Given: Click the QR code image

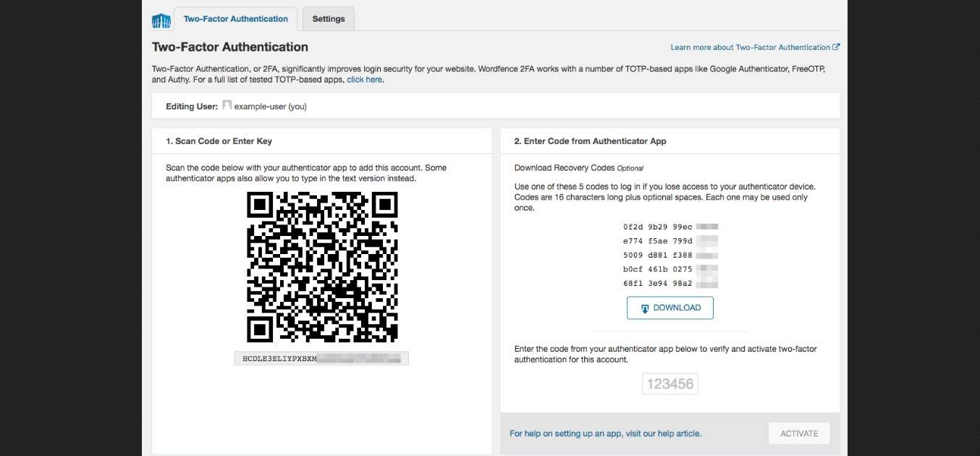Looking at the screenshot, I should (322, 267).
